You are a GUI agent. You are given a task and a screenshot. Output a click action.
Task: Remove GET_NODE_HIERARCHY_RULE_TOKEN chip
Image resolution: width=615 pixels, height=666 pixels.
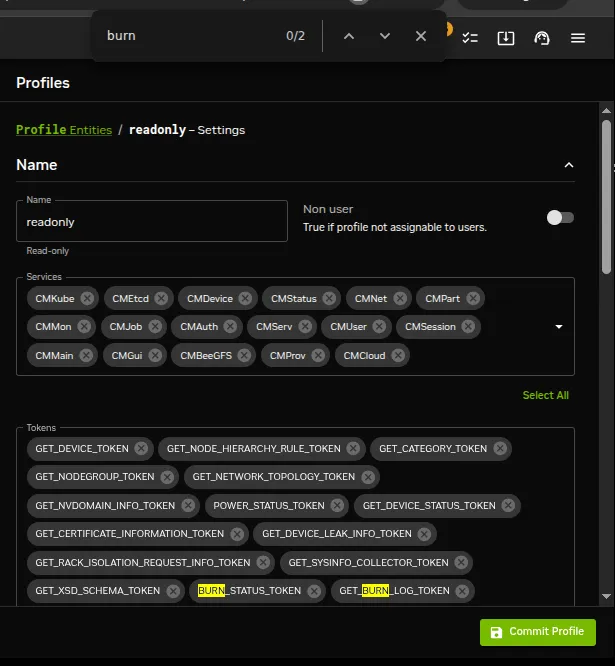(x=353, y=448)
